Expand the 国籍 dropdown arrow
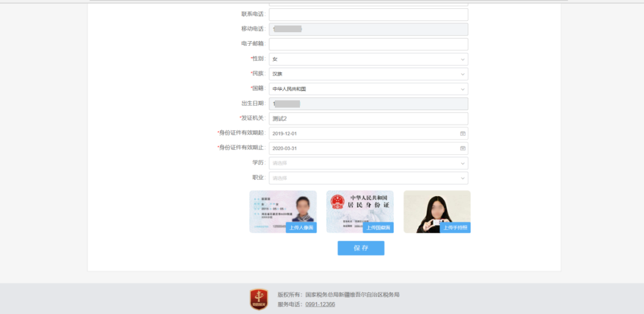Screen dimensions: 644x314 coord(463,89)
